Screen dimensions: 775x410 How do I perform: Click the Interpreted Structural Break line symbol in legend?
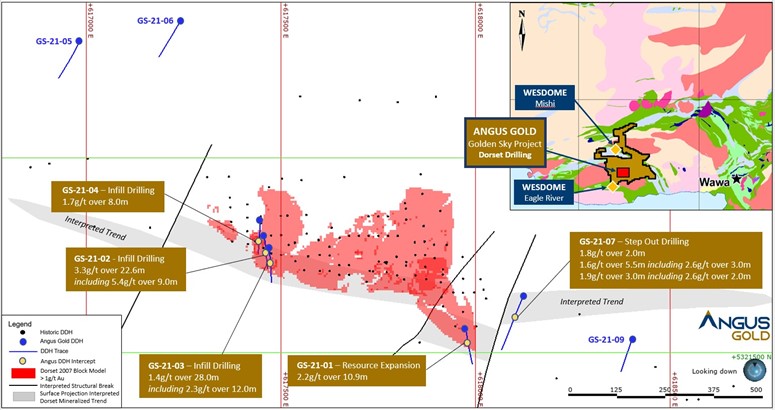pos(21,386)
